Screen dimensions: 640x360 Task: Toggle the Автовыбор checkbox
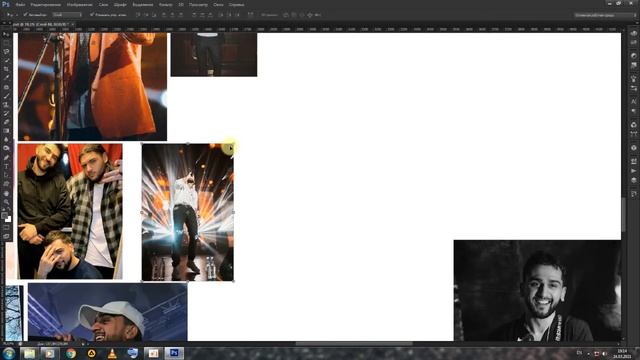pos(25,14)
